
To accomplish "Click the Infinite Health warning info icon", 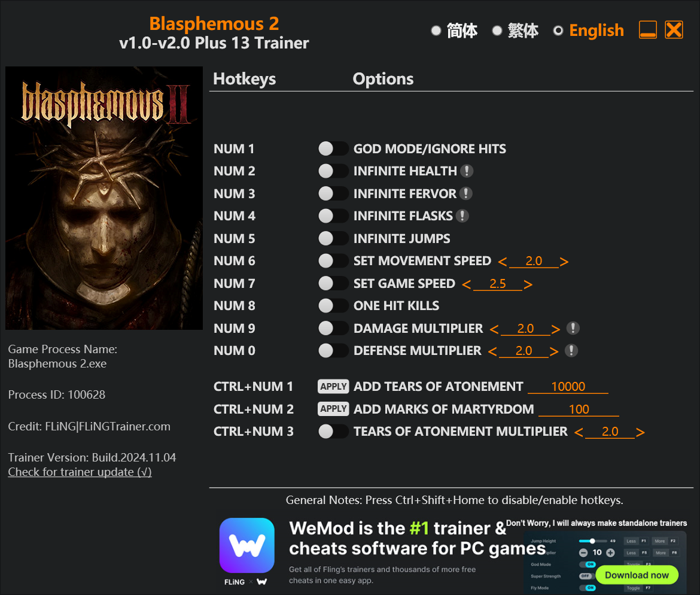I will (467, 171).
